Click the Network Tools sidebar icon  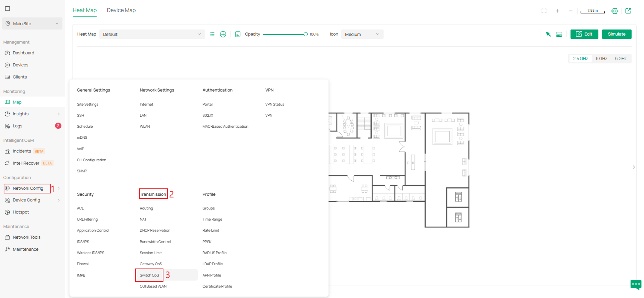(x=8, y=237)
